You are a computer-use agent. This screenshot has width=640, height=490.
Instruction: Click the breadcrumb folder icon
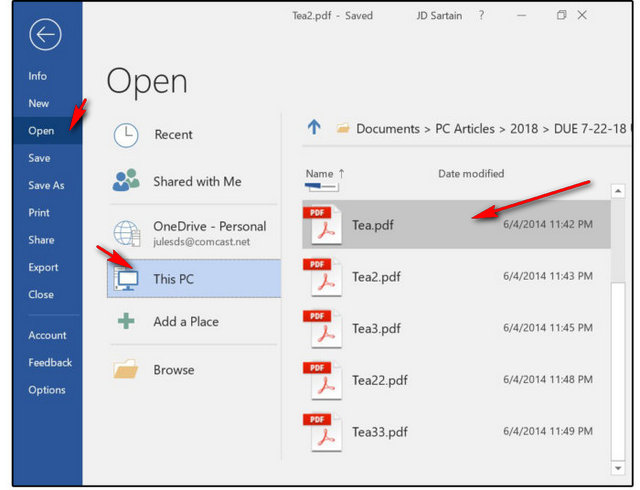(343, 128)
